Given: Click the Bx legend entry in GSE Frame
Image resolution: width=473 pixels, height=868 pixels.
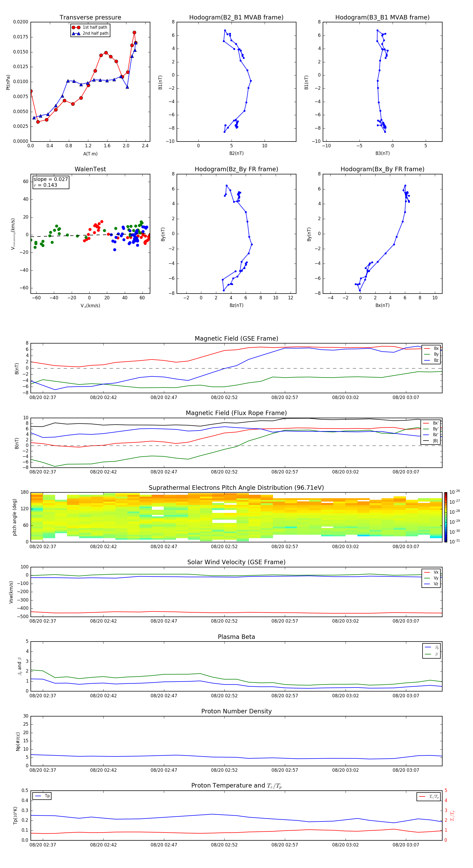Looking at the screenshot, I should (431, 349).
